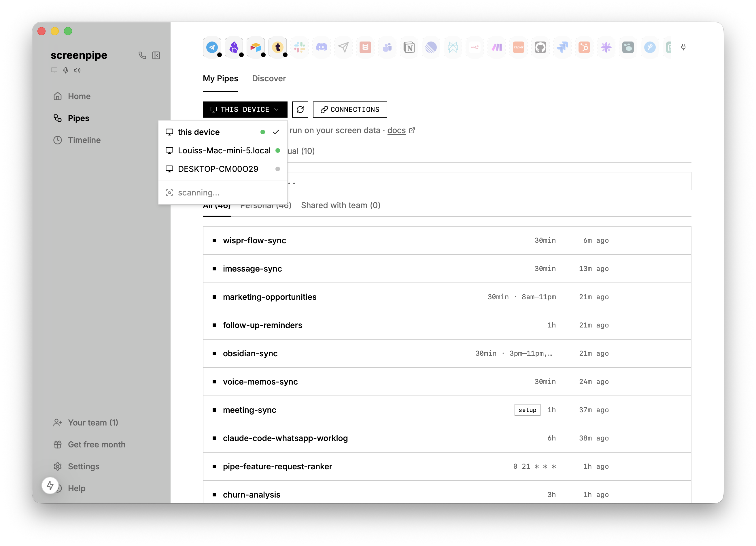Click the refresh pipes icon button
756x546 pixels.
[x=300, y=109]
